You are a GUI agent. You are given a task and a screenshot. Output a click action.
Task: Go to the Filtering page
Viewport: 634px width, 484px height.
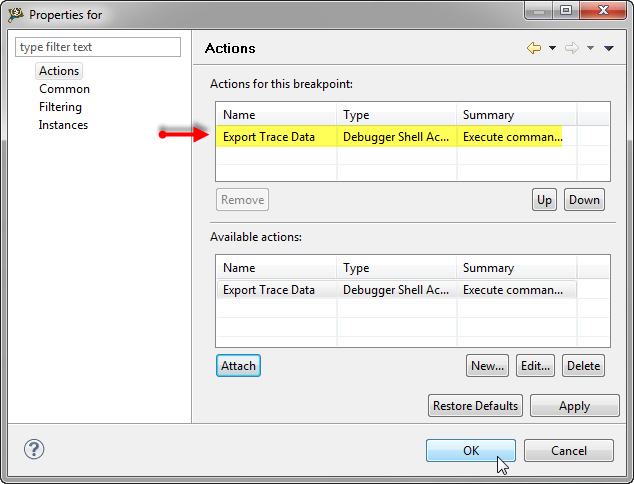[60, 107]
